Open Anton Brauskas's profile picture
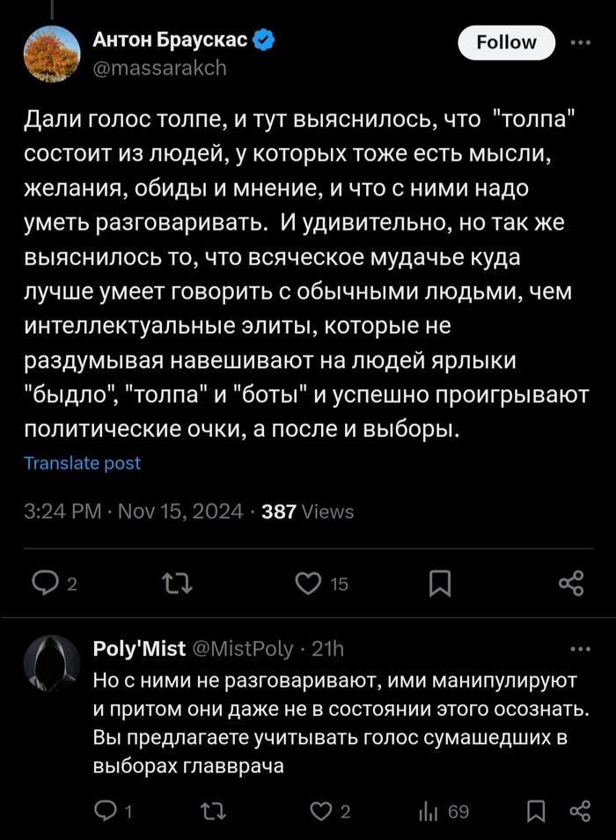Viewport: 616px width, 840px height. click(x=53, y=53)
